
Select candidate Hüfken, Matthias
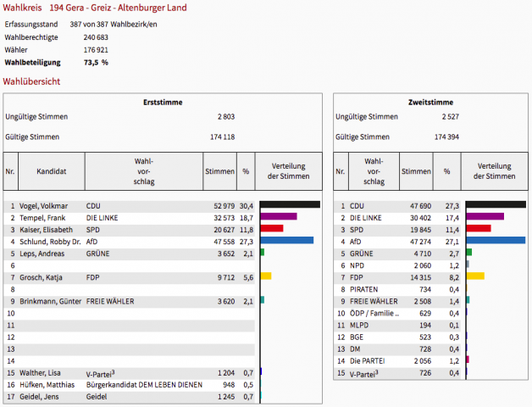[47, 385]
